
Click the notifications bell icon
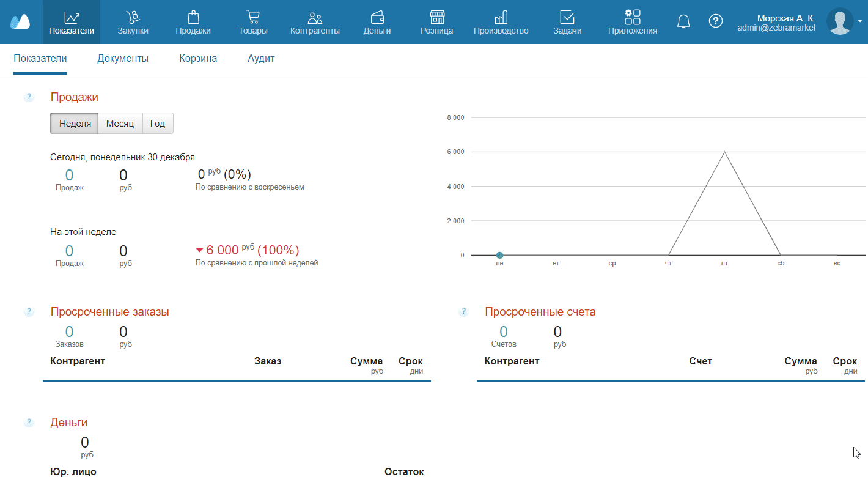pyautogui.click(x=683, y=21)
